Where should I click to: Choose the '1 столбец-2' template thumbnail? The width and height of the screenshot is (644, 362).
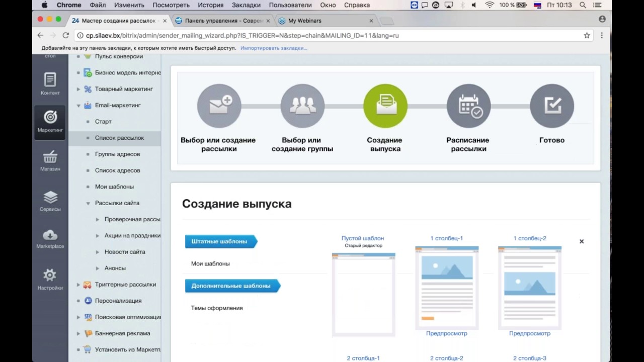530,287
